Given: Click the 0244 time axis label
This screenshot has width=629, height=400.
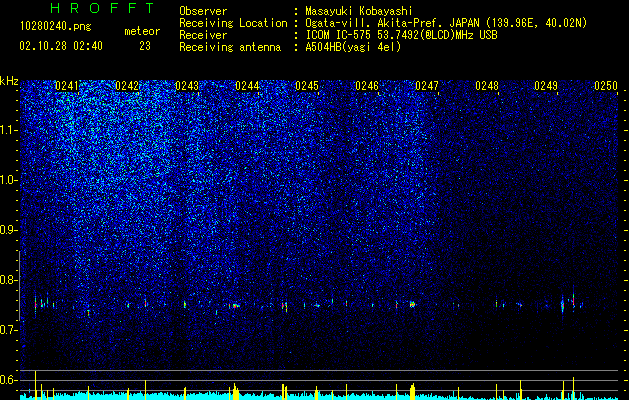Looking at the screenshot, I should [247, 86].
